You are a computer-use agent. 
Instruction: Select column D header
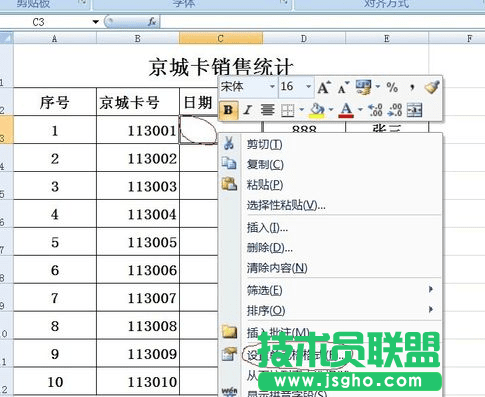click(x=304, y=38)
